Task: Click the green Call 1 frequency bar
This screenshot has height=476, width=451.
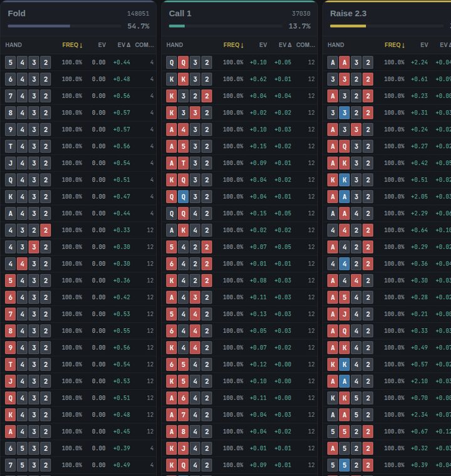Action: pos(177,26)
